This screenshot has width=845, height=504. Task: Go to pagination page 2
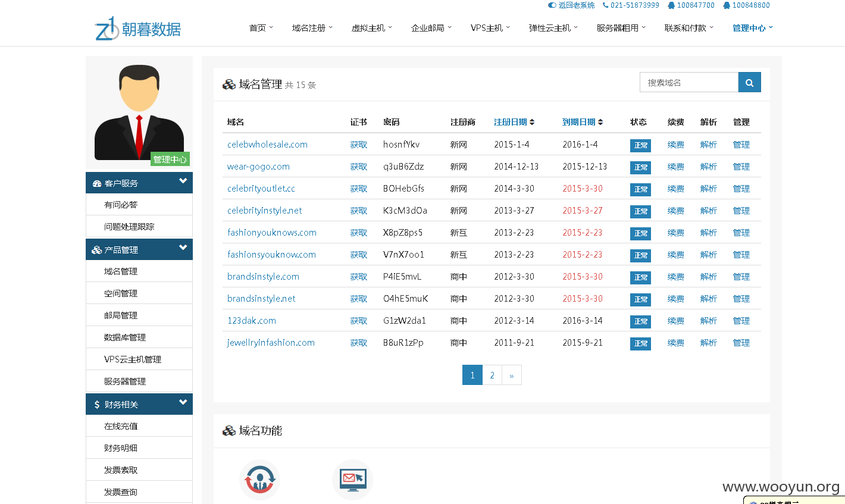[492, 375]
